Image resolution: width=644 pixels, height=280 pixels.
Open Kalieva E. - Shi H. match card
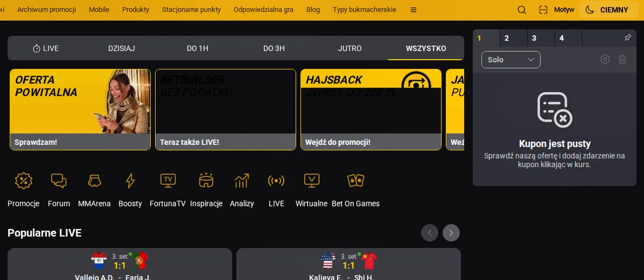349,264
